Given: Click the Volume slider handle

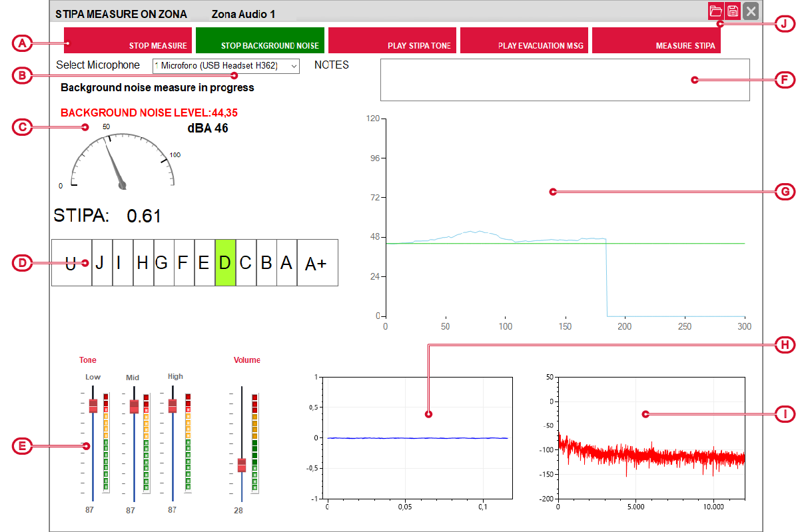Looking at the screenshot, I should tap(242, 465).
